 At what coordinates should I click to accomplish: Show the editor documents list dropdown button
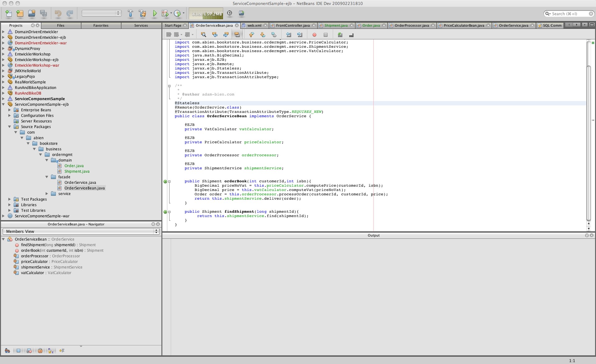click(x=585, y=25)
